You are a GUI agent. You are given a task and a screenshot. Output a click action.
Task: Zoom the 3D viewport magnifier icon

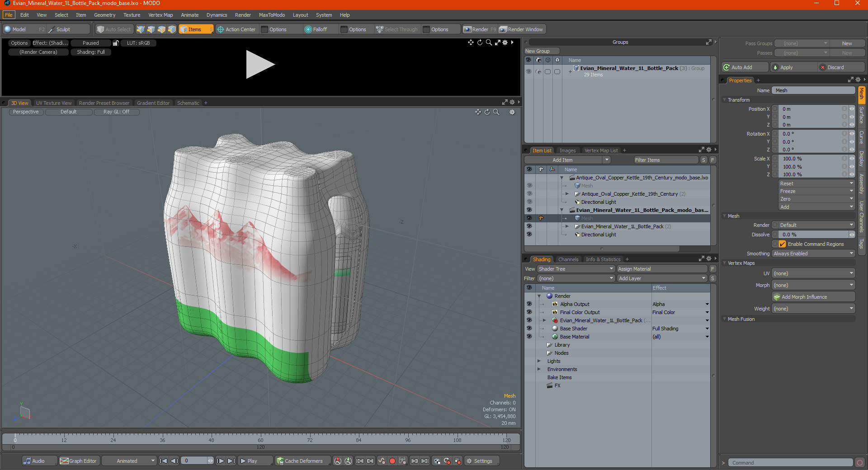[496, 112]
